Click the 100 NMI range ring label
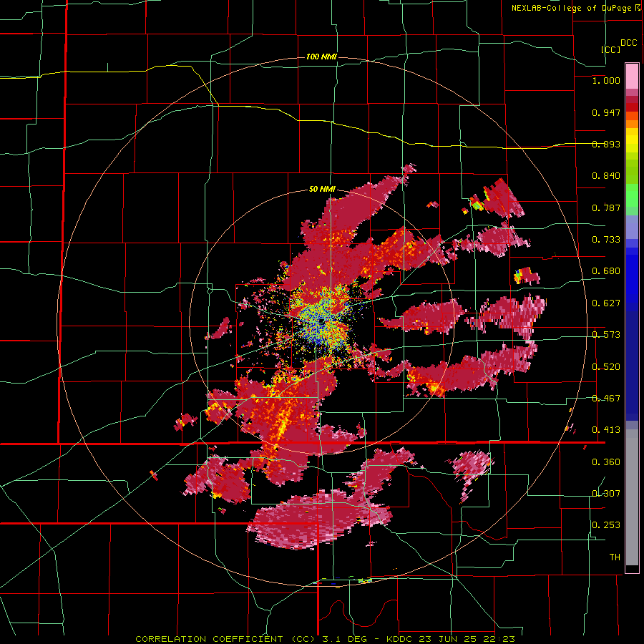Viewport: 644px width, 644px height. coord(321,57)
